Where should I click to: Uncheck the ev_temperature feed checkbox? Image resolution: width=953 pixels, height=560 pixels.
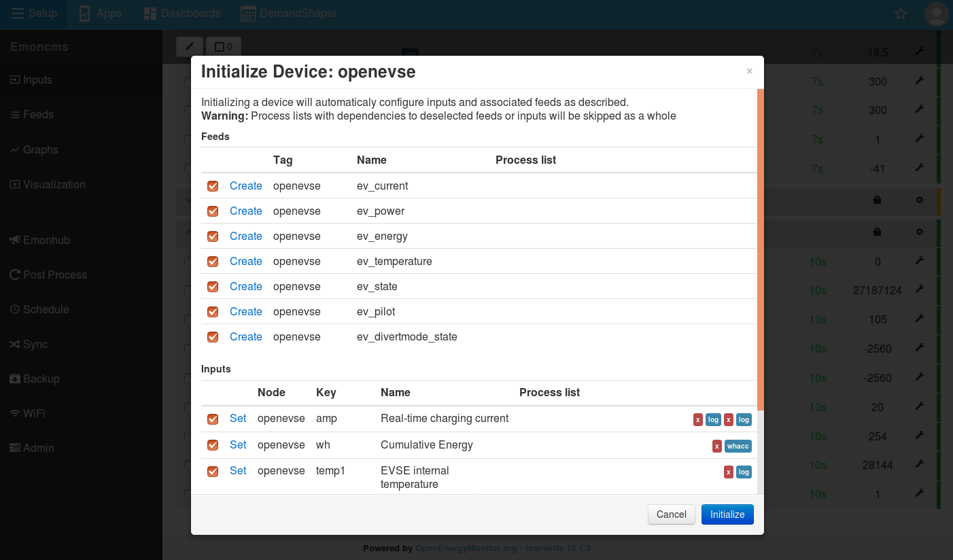(213, 262)
